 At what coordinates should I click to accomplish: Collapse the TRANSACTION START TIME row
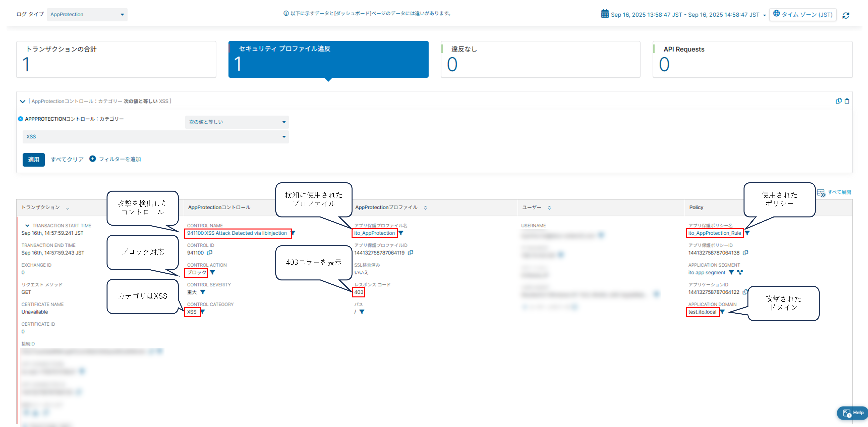coord(27,225)
